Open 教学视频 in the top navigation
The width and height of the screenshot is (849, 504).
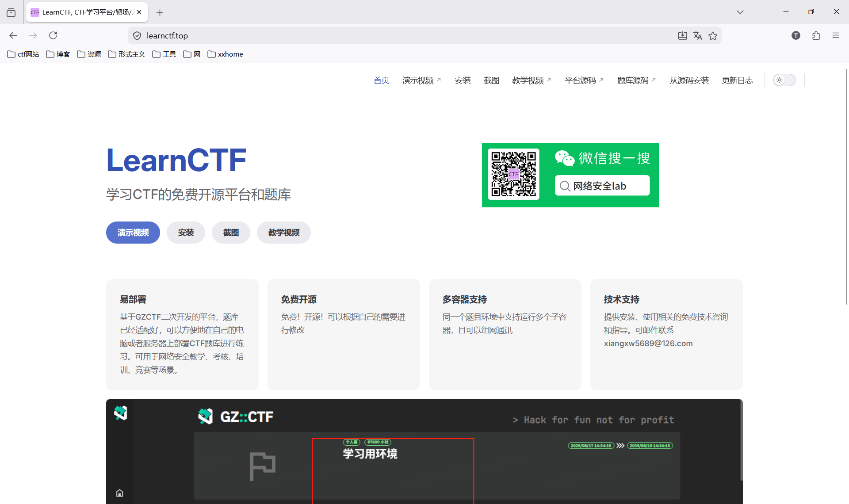(x=532, y=80)
